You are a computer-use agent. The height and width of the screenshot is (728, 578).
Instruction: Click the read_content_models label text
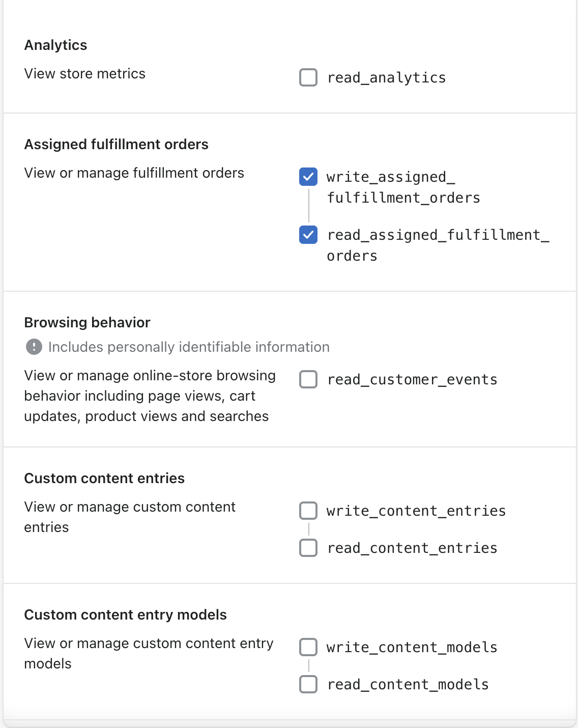pos(408,684)
